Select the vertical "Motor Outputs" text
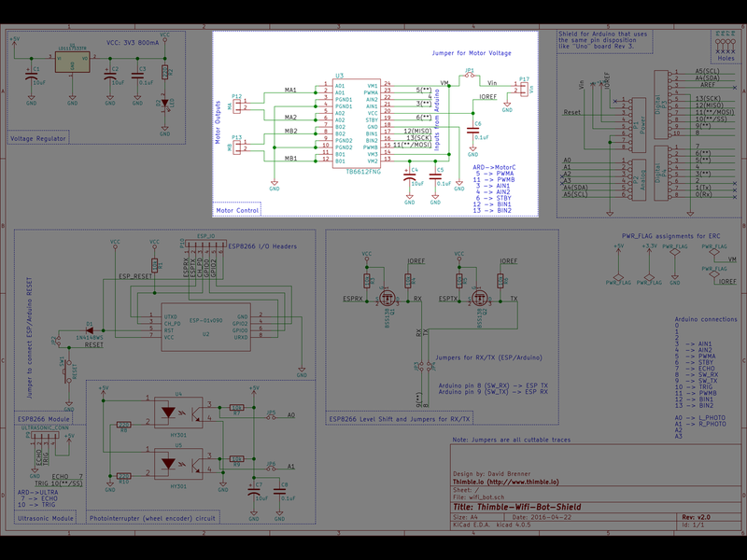 tap(218, 122)
